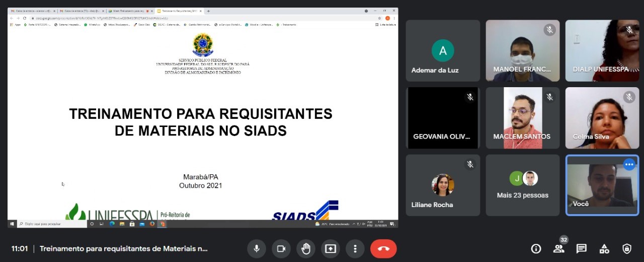Click meeting title Treinamento para requisitantes
The image size is (644, 262).
(124, 248)
